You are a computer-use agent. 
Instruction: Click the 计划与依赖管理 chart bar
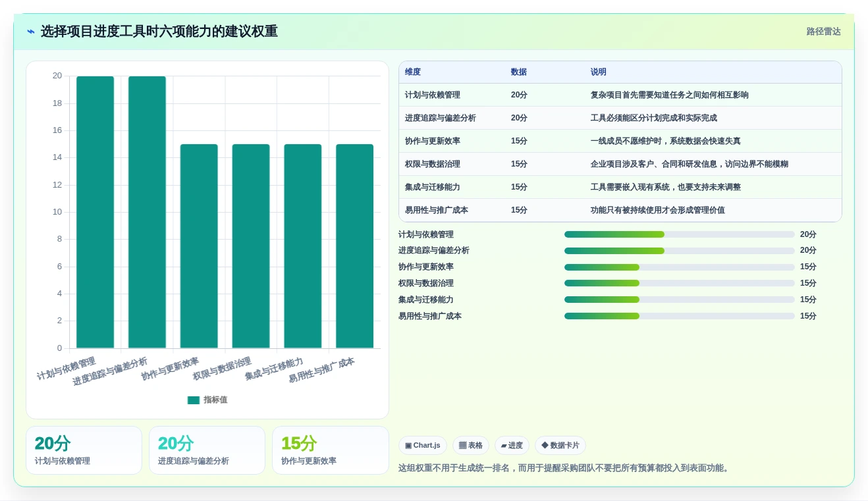pyautogui.click(x=95, y=212)
